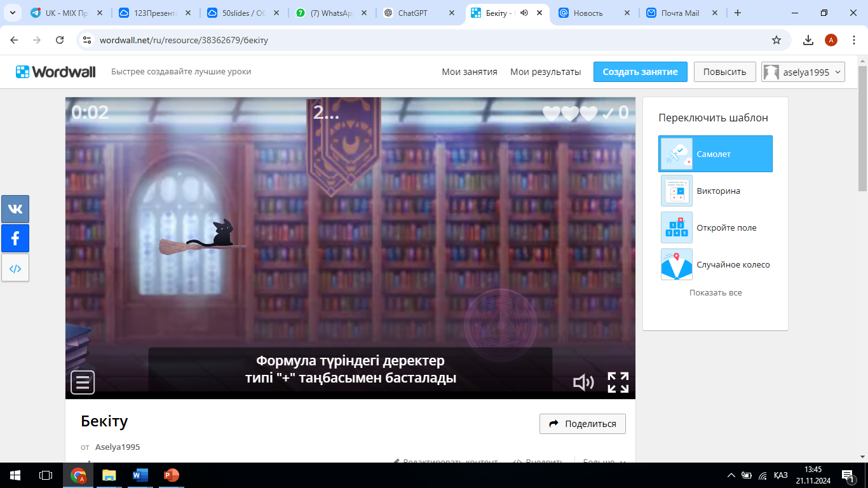Viewport: 868px width, 488px height.
Task: Open the Chrome profile avatar
Action: pos(831,40)
